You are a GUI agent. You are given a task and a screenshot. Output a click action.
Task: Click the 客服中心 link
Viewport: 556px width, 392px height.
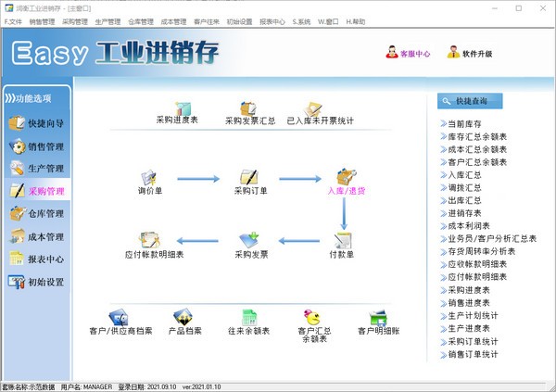tap(407, 53)
